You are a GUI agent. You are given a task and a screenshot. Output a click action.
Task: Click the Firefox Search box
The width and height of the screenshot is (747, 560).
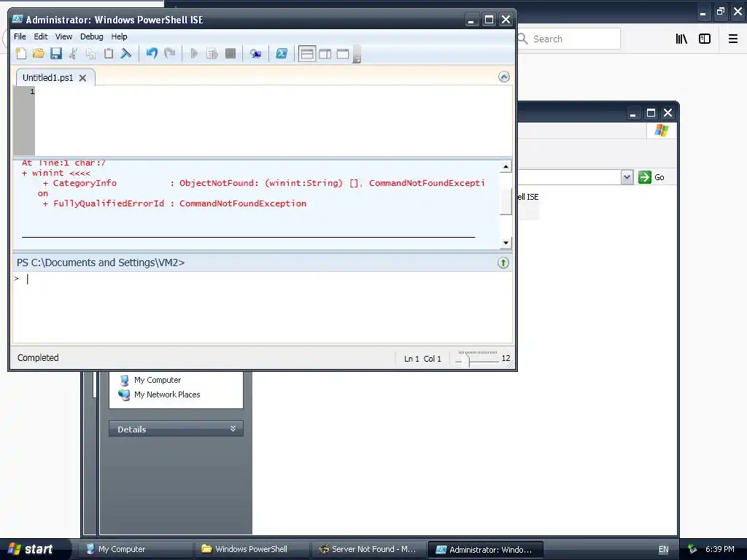(568, 39)
